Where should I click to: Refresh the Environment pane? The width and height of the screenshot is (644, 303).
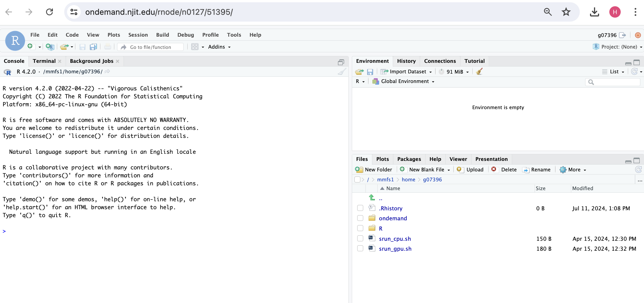pos(634,72)
